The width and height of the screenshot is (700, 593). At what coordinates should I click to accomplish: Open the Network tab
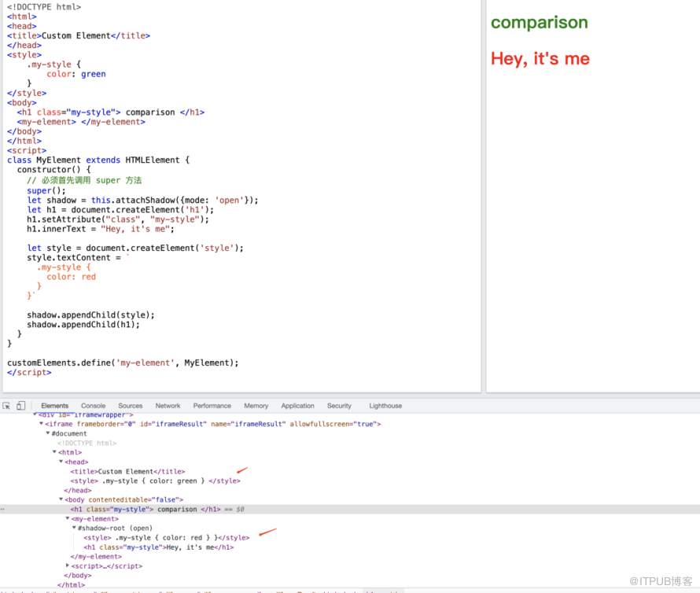[168, 406]
